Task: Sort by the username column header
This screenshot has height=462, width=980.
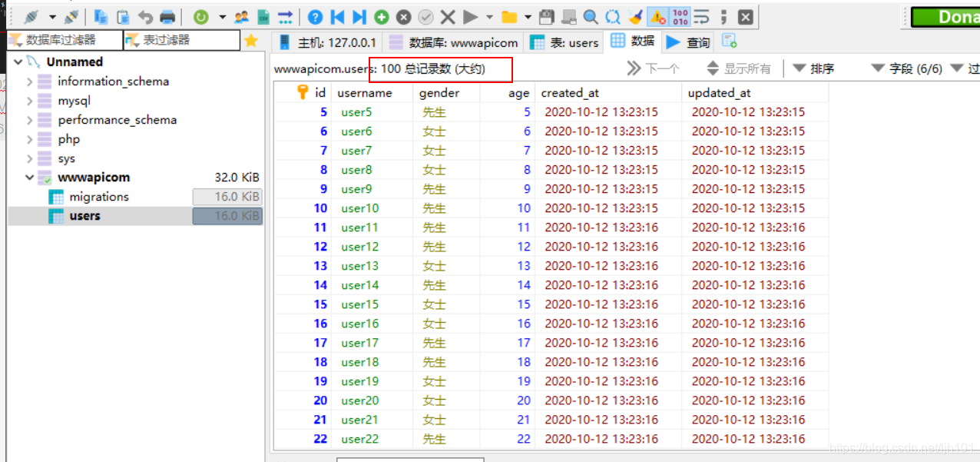Action: coord(372,92)
